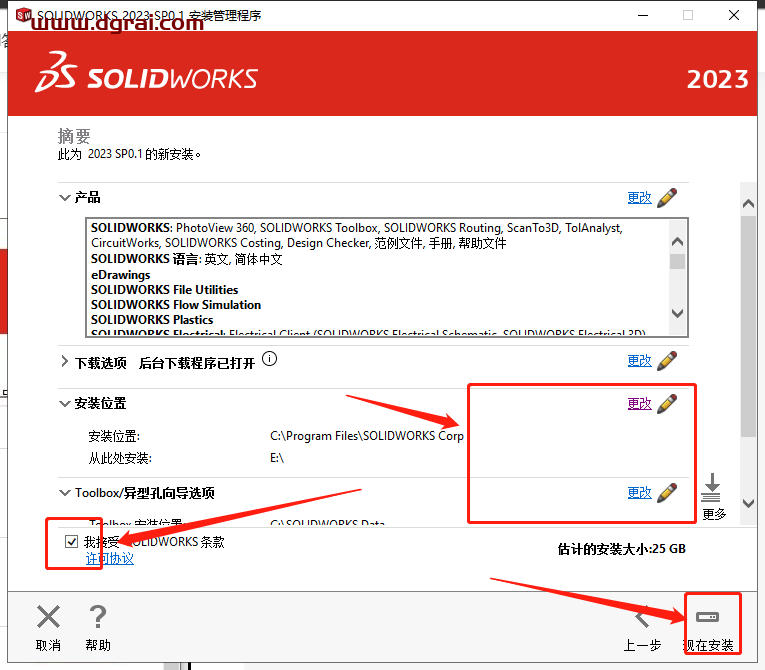This screenshot has width=765, height=670.
Task: Click install path C:\Program Files\SOLIDWORKS Corp
Action: [x=366, y=436]
